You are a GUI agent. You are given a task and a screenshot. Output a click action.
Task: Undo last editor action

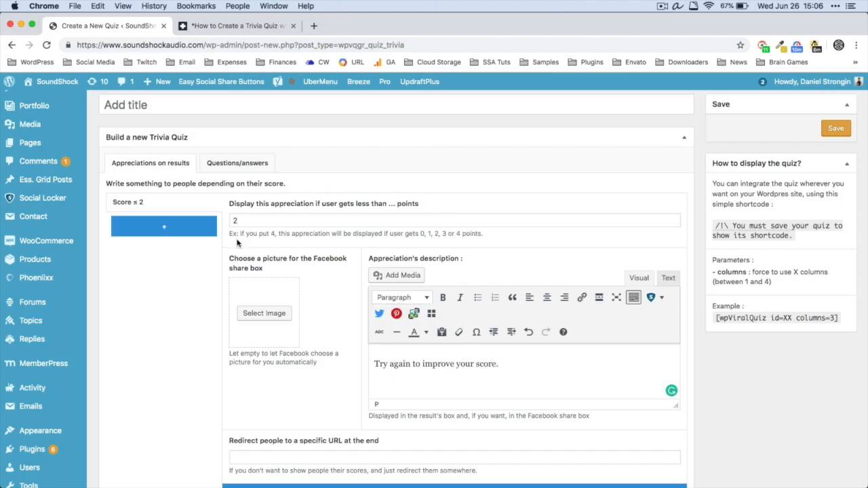click(528, 332)
